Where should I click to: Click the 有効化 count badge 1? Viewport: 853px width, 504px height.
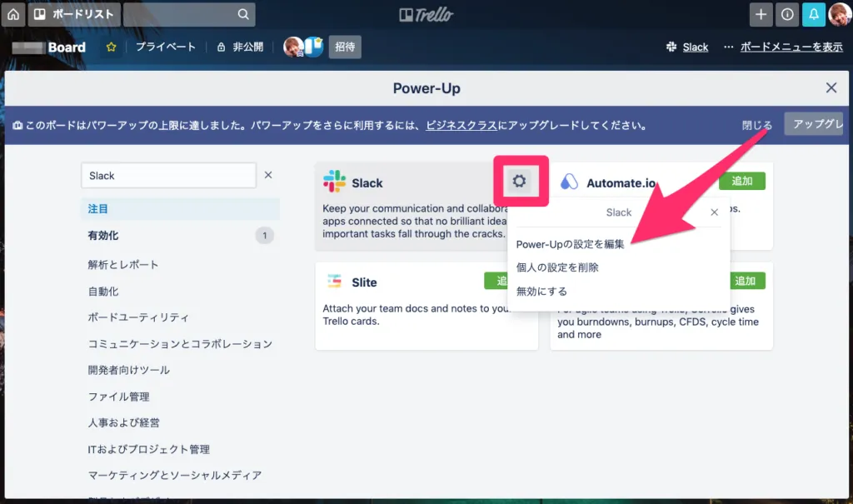point(264,236)
